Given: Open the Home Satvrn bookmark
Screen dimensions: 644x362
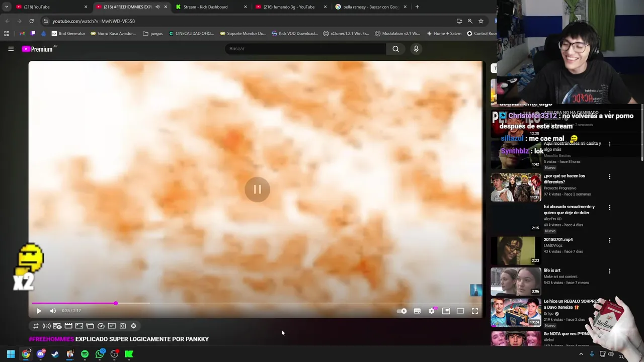Looking at the screenshot, I should pos(444,34).
